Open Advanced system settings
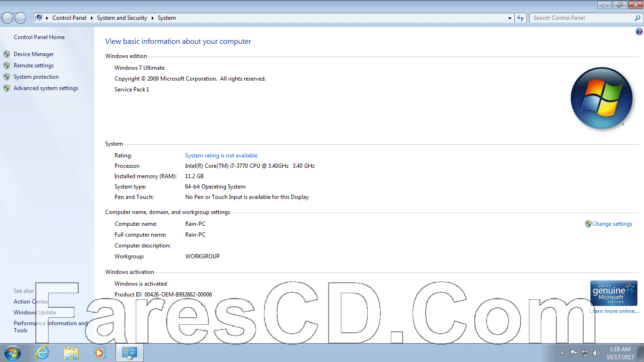Image resolution: width=644 pixels, height=362 pixels. pos(46,88)
